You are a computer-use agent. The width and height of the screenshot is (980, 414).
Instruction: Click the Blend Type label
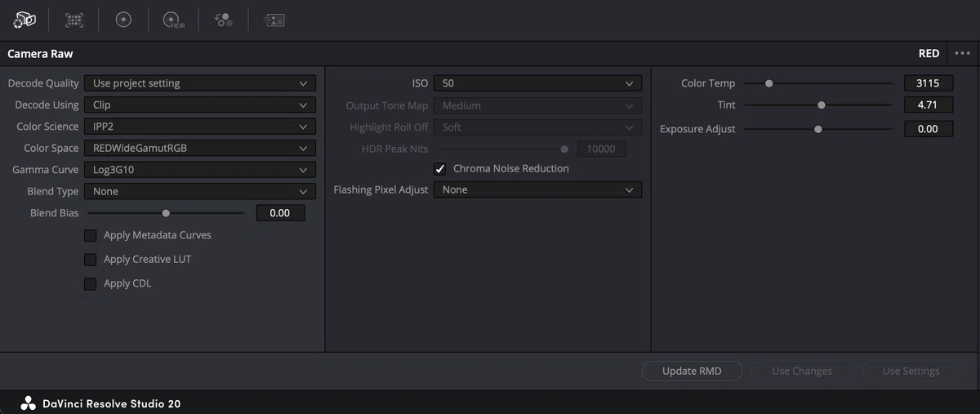click(x=53, y=191)
